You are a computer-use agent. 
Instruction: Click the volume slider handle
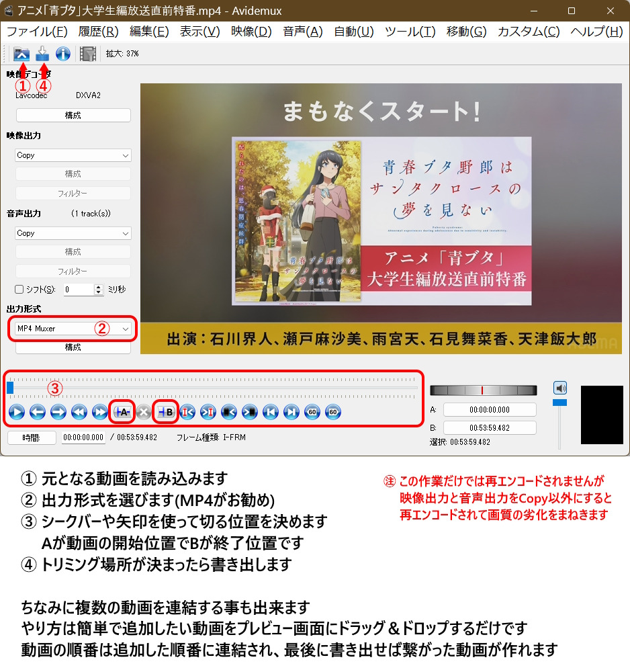point(559,403)
